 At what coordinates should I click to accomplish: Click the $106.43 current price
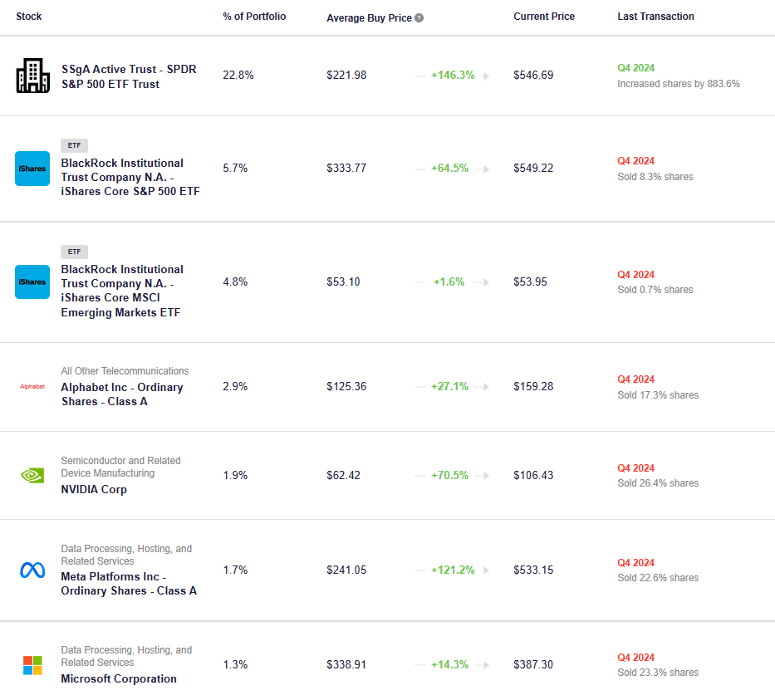click(x=533, y=475)
